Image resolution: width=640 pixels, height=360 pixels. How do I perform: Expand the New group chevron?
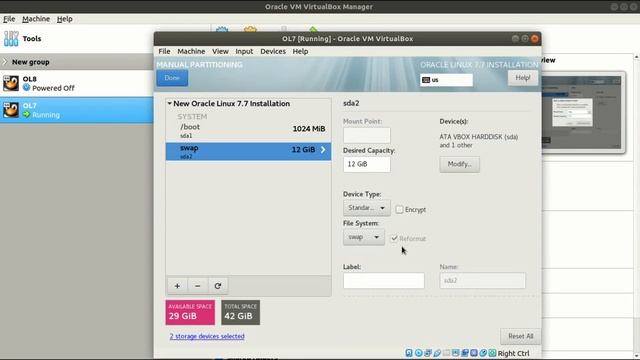(5, 62)
